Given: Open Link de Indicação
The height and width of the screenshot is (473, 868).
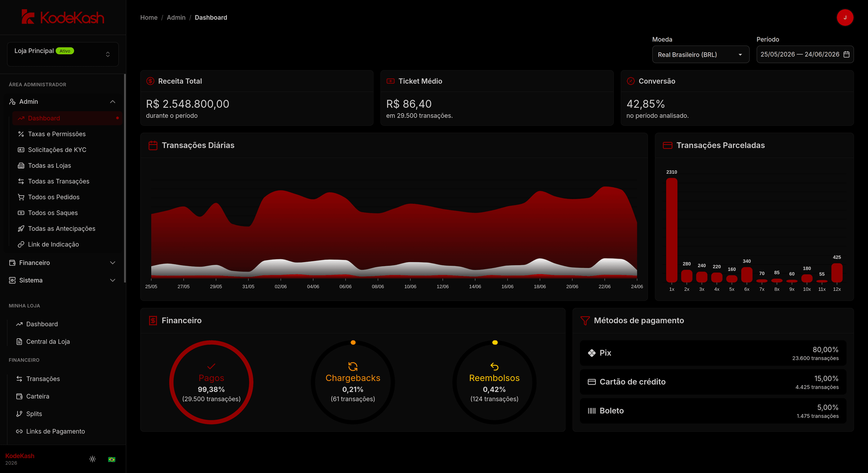Looking at the screenshot, I should (x=67, y=244).
